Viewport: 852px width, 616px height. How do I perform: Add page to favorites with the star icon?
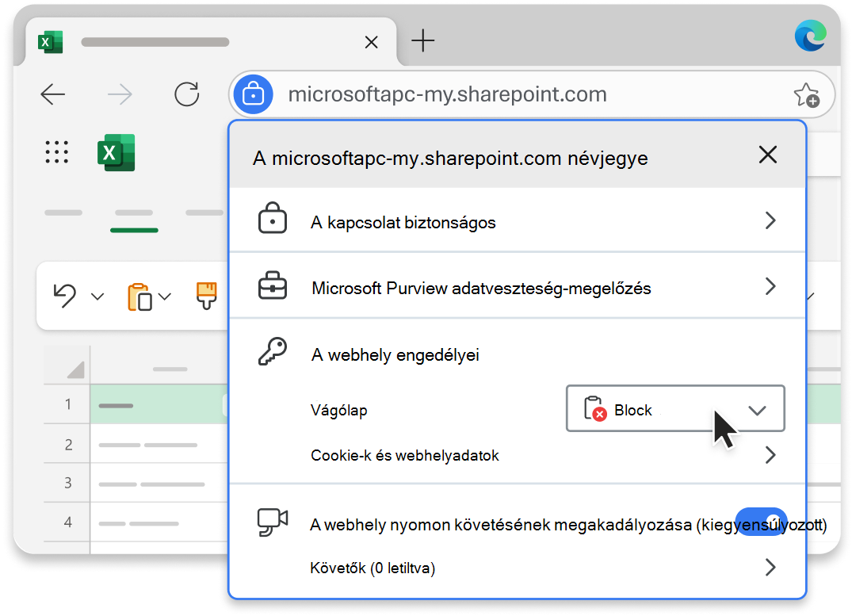tap(806, 95)
